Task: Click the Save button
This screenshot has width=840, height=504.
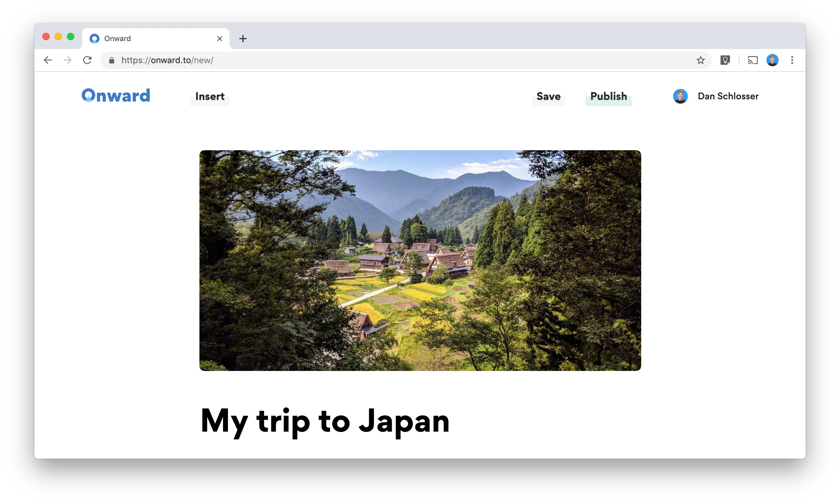Action: point(548,97)
